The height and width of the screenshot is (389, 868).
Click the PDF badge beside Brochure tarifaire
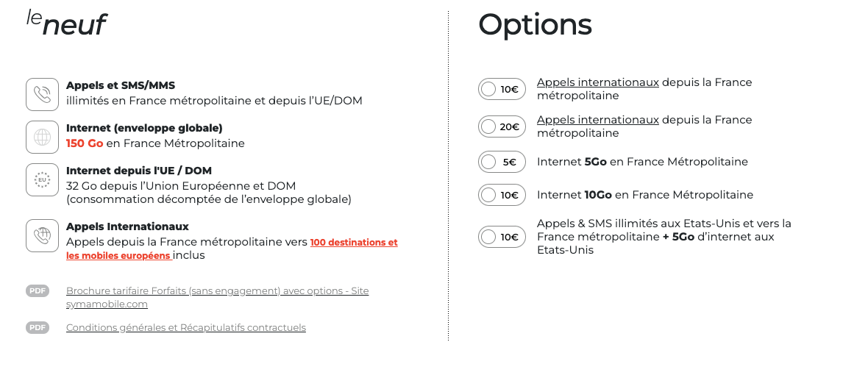(x=38, y=291)
